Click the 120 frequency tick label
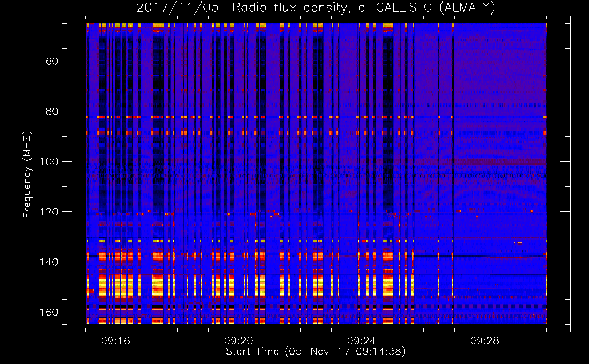This screenshot has width=589, height=364. click(49, 212)
